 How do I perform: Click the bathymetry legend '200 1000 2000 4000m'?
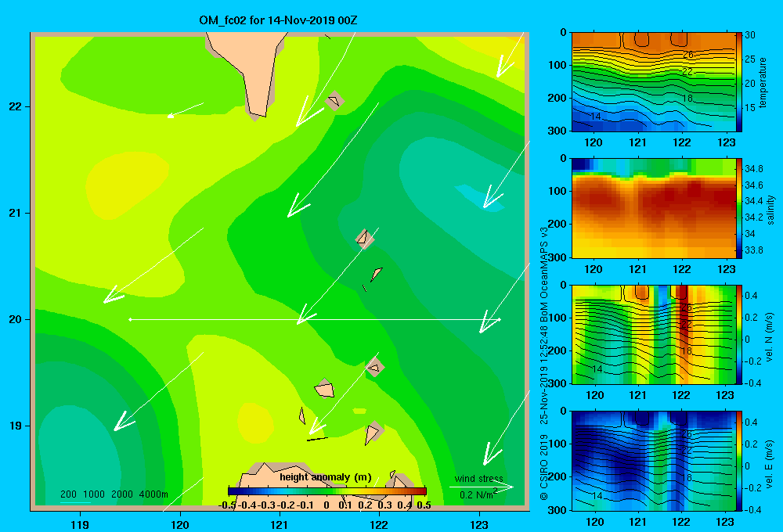[114, 494]
